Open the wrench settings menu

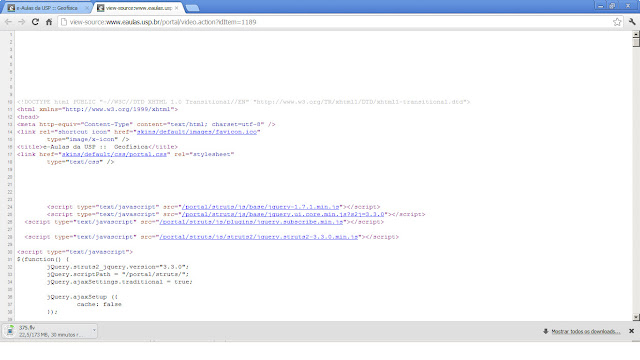pyautogui.click(x=632, y=22)
